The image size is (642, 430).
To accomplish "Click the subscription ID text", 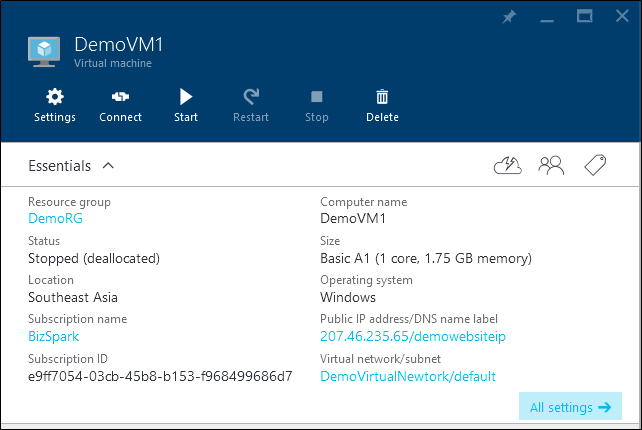I will point(160,376).
